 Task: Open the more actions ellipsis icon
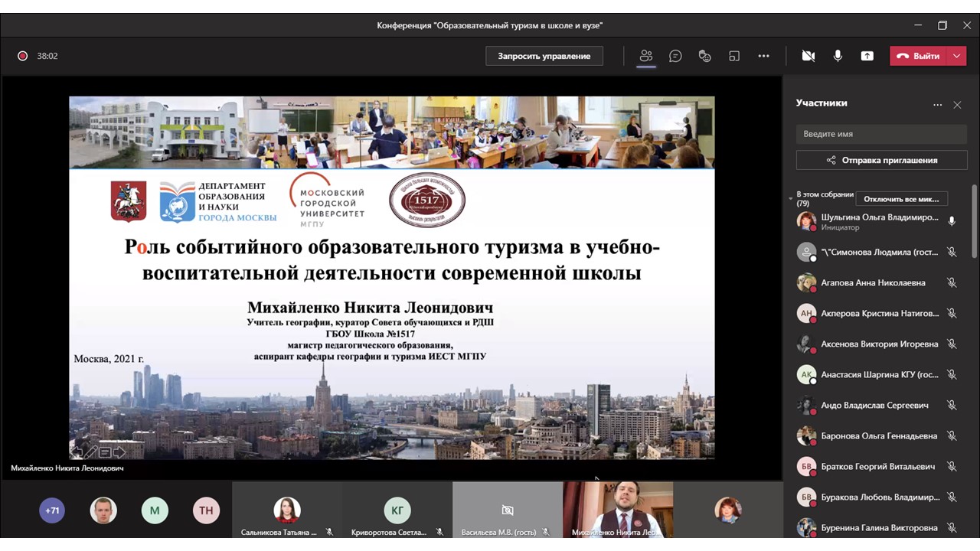tap(763, 55)
